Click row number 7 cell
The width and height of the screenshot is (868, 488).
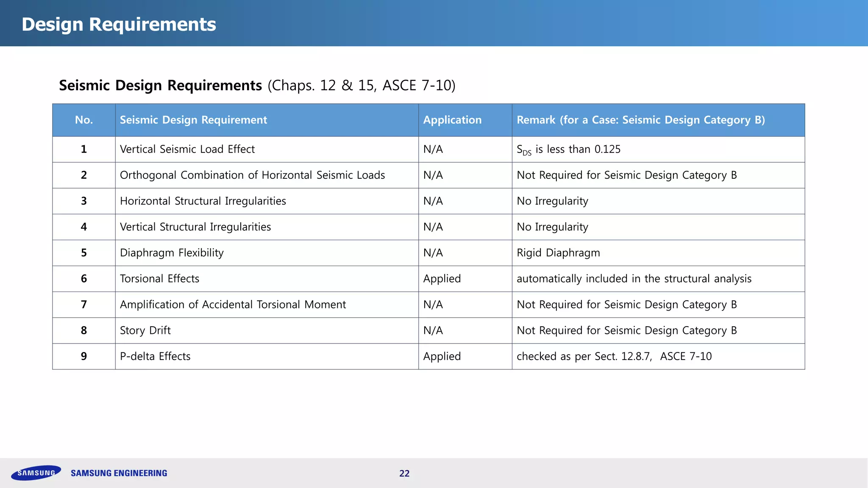84,305
